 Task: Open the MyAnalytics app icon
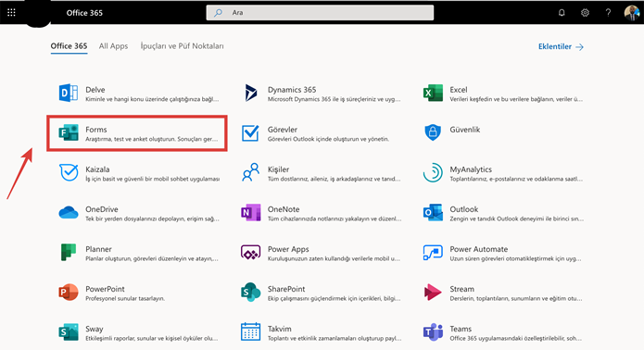click(433, 172)
